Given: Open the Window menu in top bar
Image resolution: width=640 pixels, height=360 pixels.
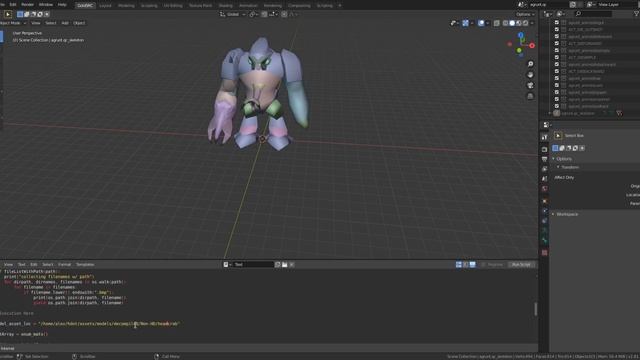Looking at the screenshot, I should [46, 5].
